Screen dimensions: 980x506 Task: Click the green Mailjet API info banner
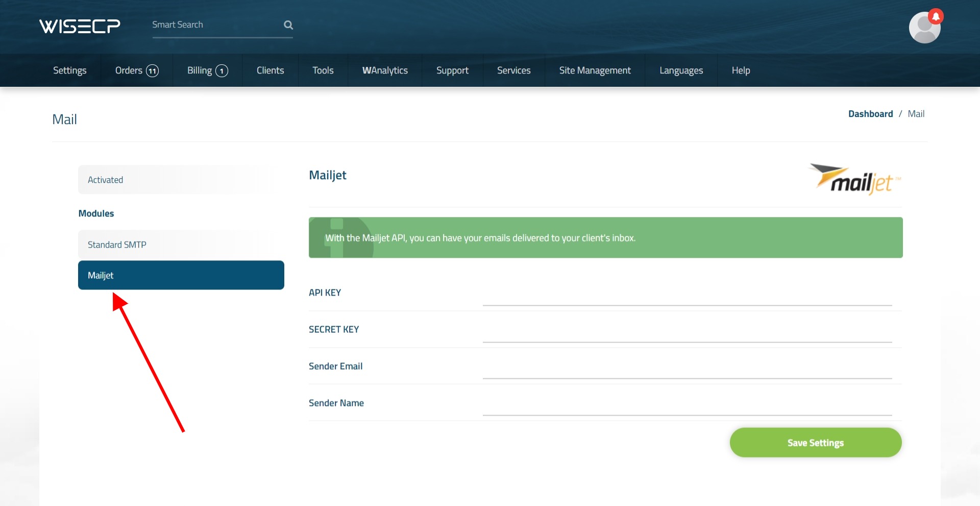[605, 237]
